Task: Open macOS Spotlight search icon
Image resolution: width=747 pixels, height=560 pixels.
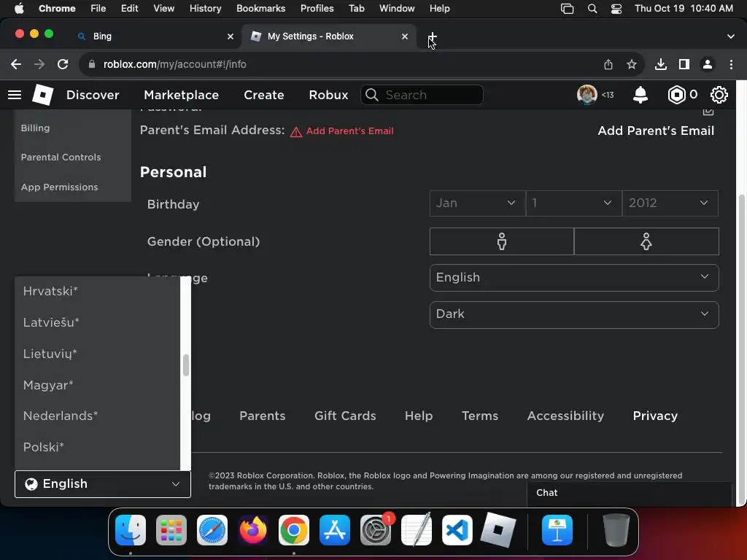Action: (x=592, y=9)
